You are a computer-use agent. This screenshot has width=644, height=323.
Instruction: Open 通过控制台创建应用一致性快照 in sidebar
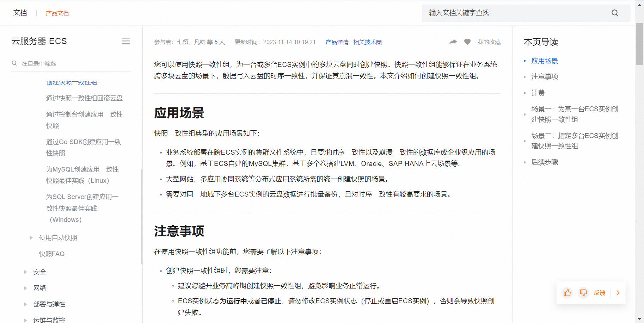tap(84, 120)
